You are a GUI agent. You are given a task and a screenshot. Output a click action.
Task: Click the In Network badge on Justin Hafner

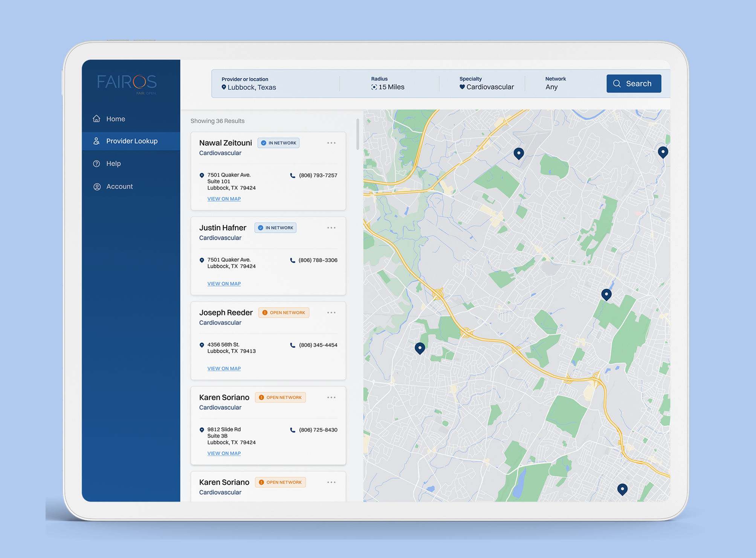point(275,228)
